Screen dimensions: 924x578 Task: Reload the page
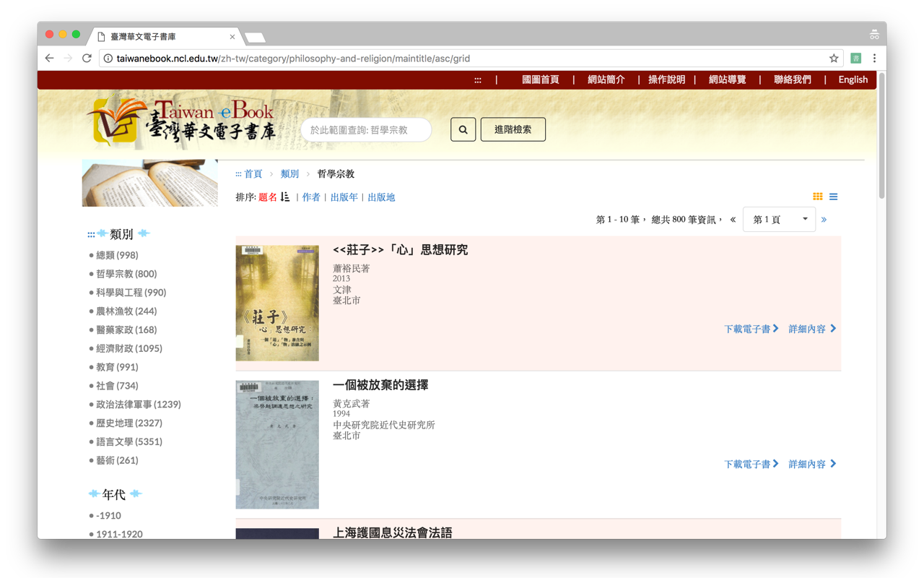[87, 59]
